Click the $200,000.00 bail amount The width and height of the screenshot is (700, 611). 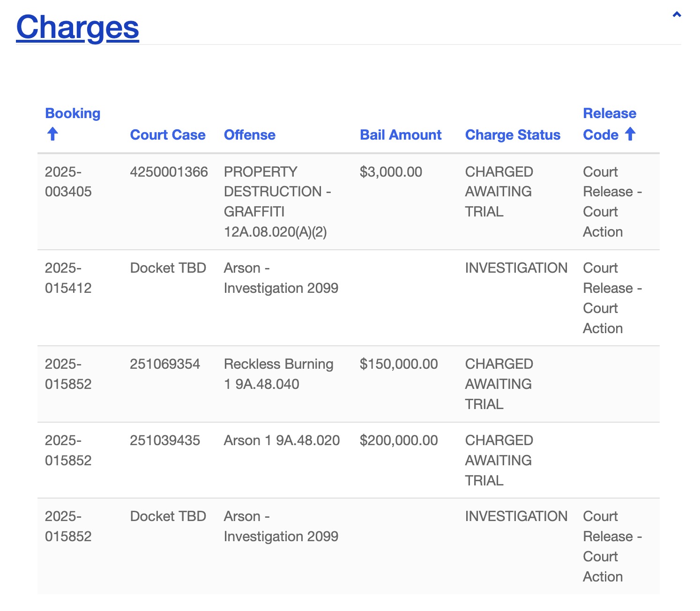coord(399,440)
